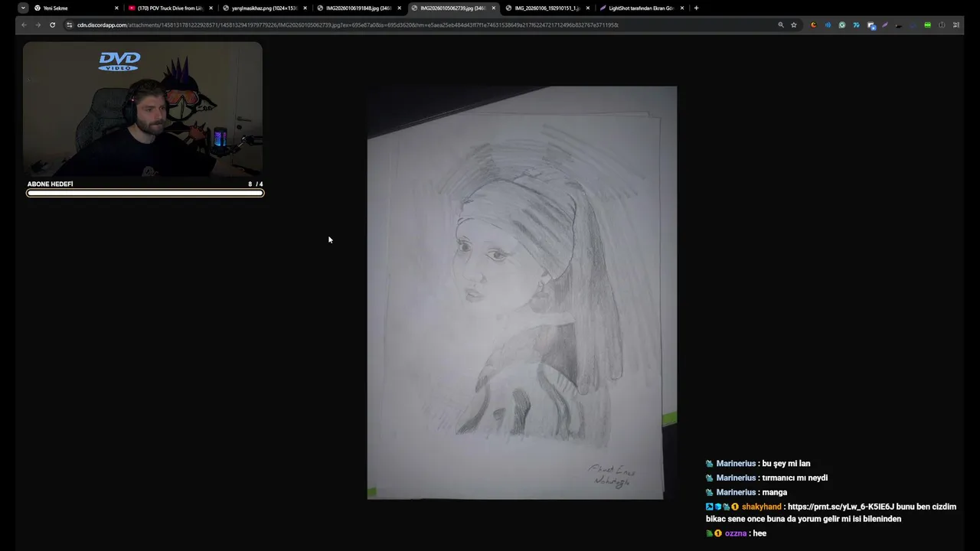This screenshot has height=551, width=980.
Task: Open the blue 7TV extension icon
Action: pyautogui.click(x=856, y=24)
